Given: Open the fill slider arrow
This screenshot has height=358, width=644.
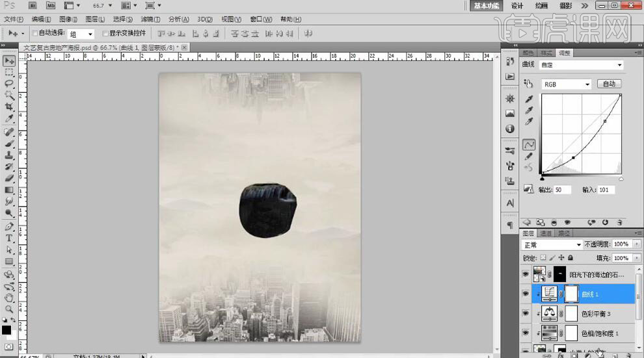Looking at the screenshot, I should 637,258.
